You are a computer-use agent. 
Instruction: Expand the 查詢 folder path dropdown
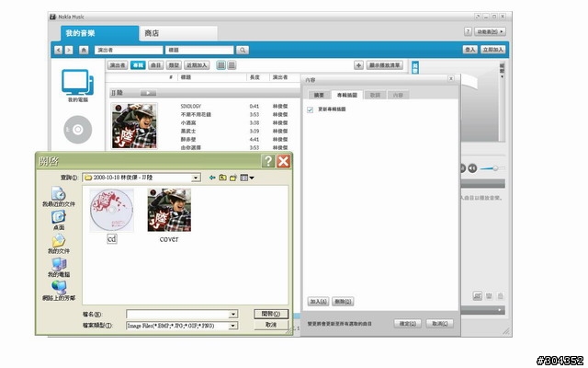(x=196, y=178)
